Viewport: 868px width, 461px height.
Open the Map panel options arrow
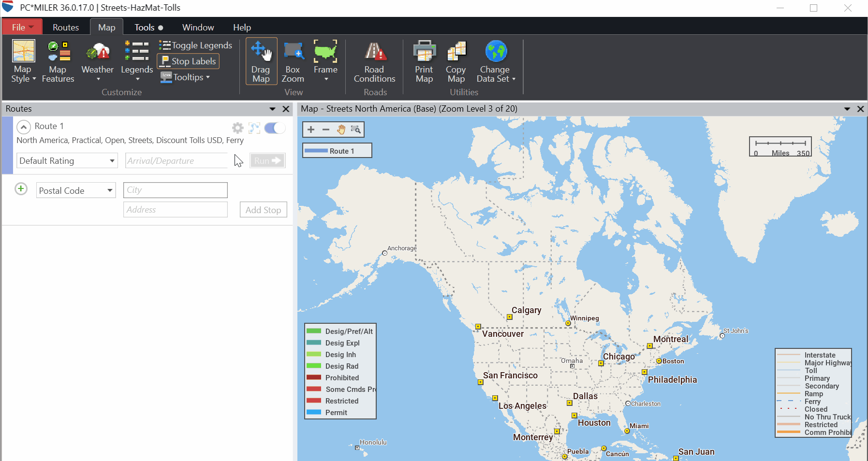click(x=847, y=109)
